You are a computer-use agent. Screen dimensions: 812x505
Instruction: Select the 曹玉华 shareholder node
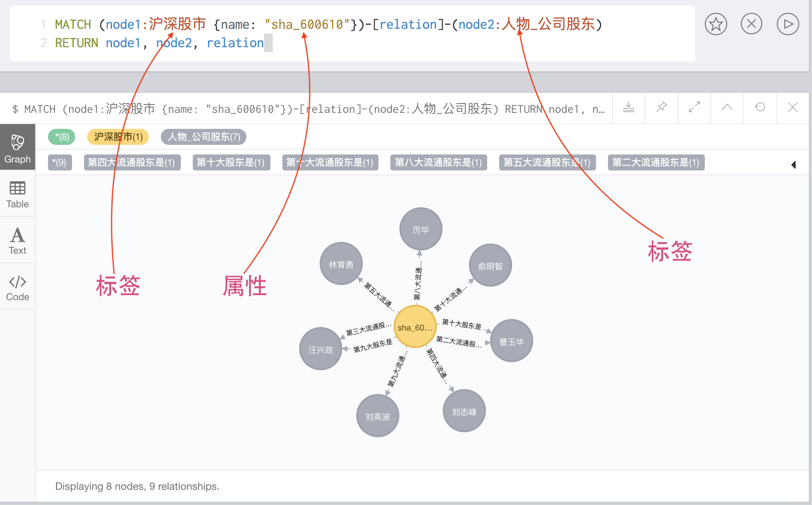pyautogui.click(x=512, y=341)
